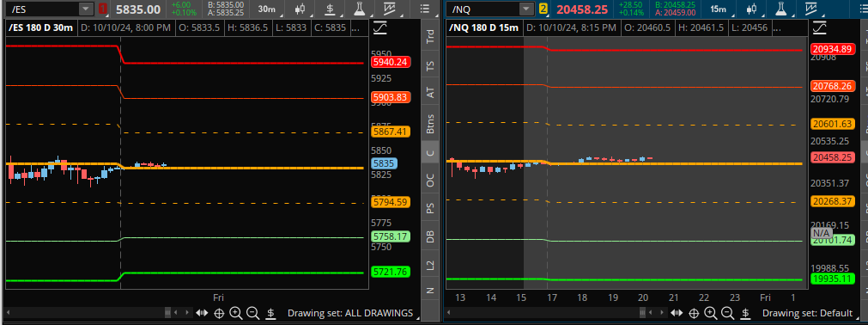Zoom in with the magnifier plus below the /ES chart

coord(236,313)
